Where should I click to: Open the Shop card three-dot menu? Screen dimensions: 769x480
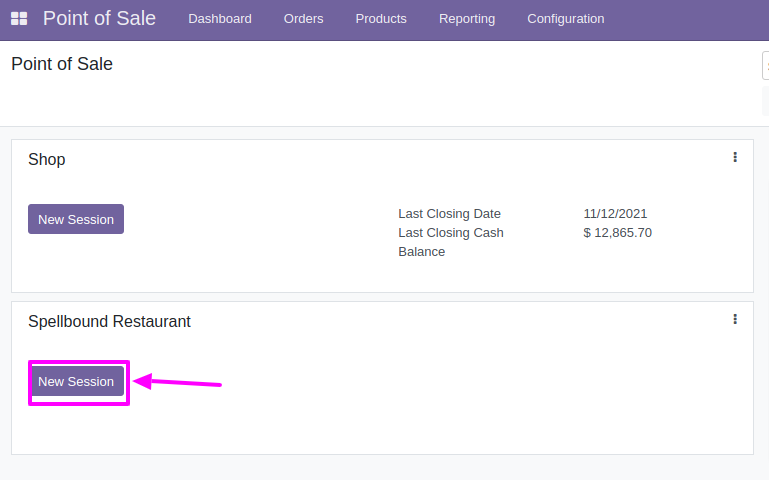point(735,157)
